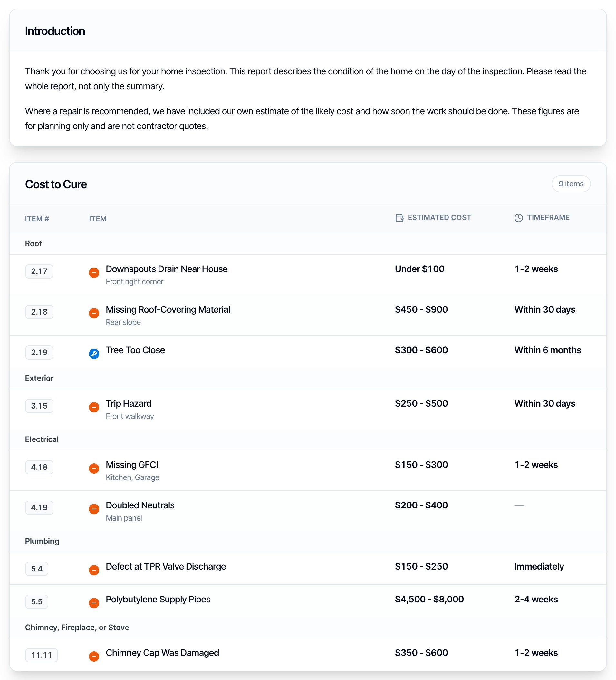The width and height of the screenshot is (616, 680).
Task: Click the Front right corner location note
Action: pos(134,282)
